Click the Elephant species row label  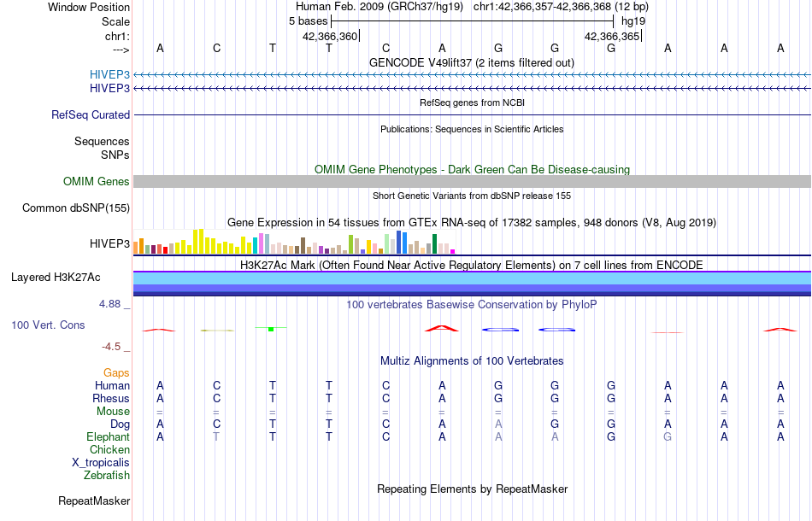coord(109,437)
